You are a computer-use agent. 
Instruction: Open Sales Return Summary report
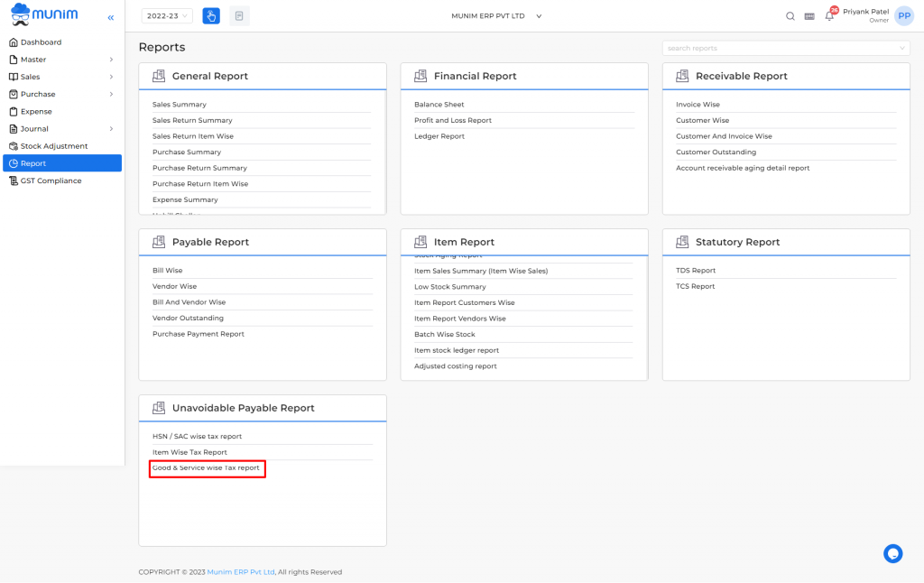point(192,120)
